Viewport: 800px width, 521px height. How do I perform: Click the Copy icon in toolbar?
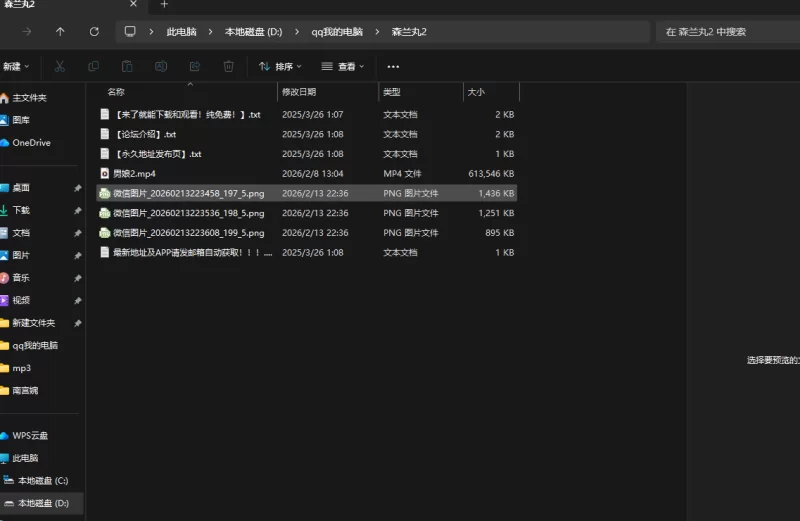coord(93,66)
